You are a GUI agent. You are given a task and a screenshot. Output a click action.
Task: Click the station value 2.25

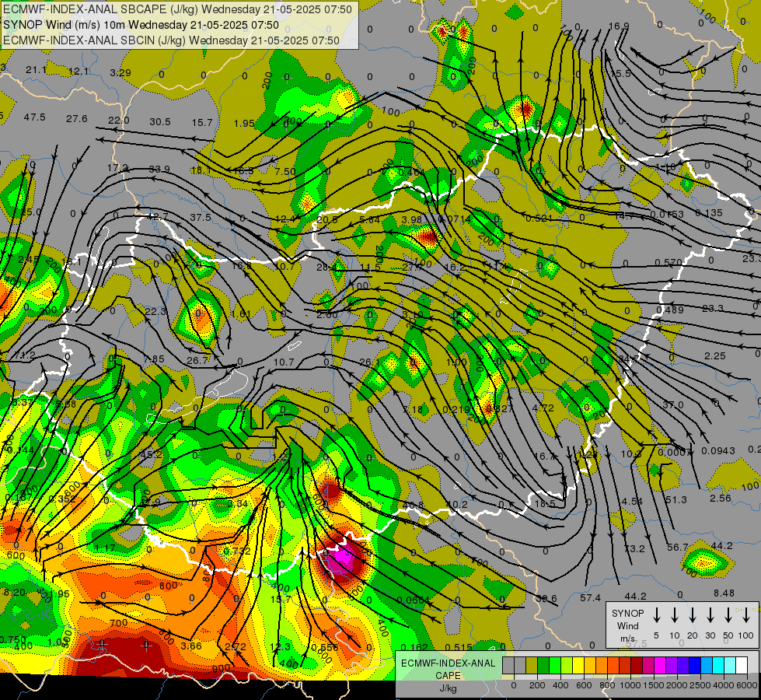(x=715, y=355)
